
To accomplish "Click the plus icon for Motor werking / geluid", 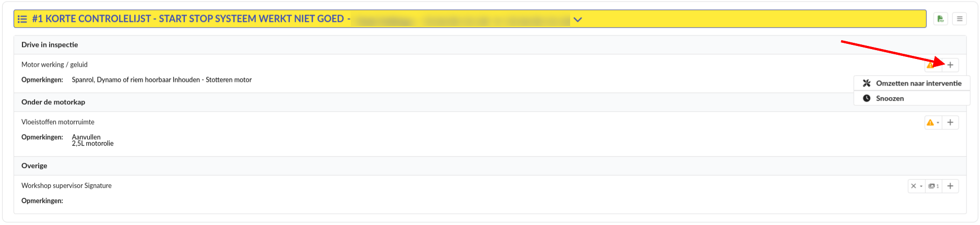I will point(950,65).
